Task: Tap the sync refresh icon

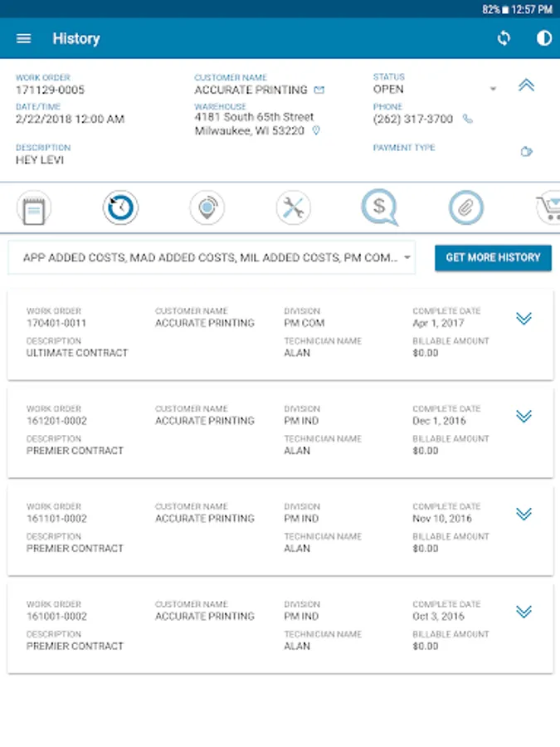Action: [504, 39]
